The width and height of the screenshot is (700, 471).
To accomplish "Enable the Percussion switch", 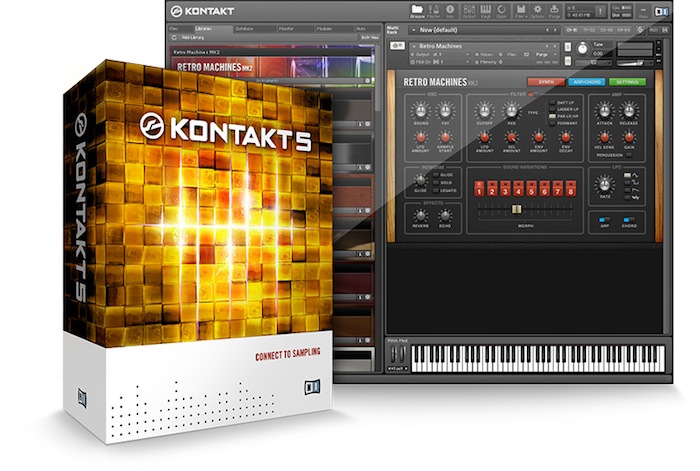I will click(629, 155).
